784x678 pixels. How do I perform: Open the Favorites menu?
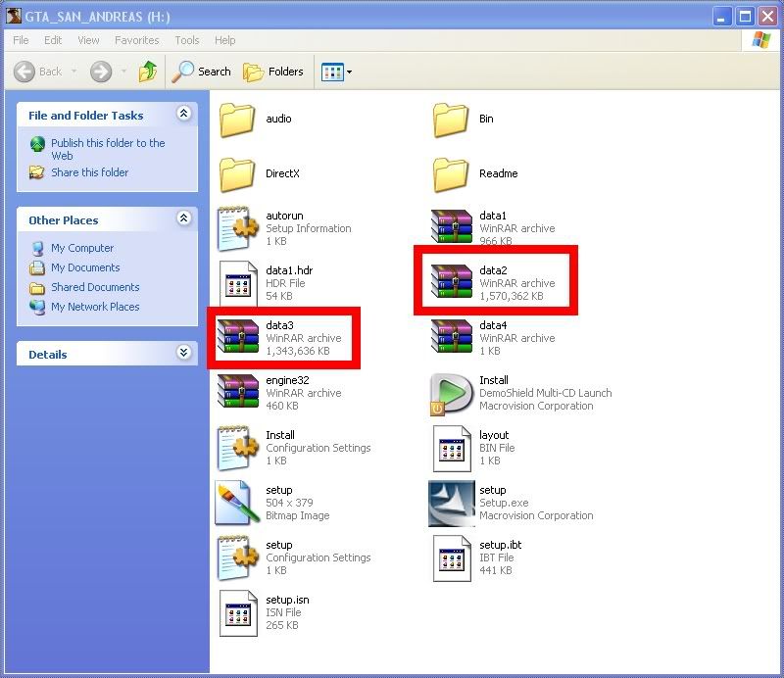(137, 40)
